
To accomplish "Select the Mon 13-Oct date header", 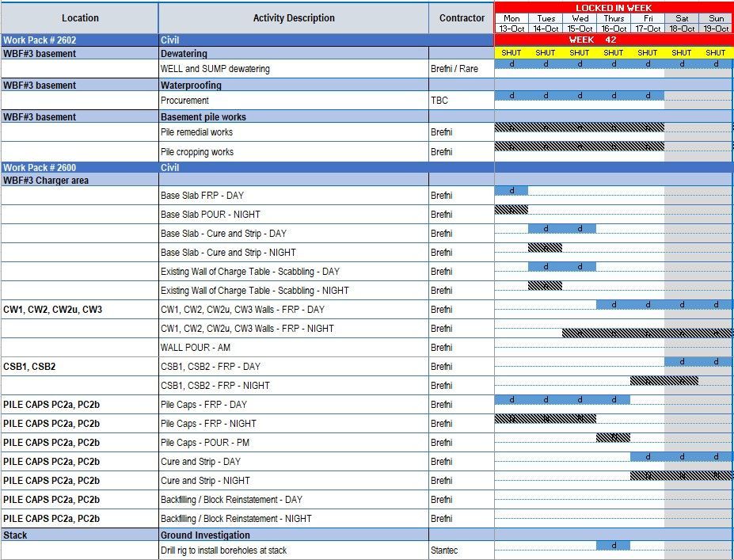I will pyautogui.click(x=512, y=24).
